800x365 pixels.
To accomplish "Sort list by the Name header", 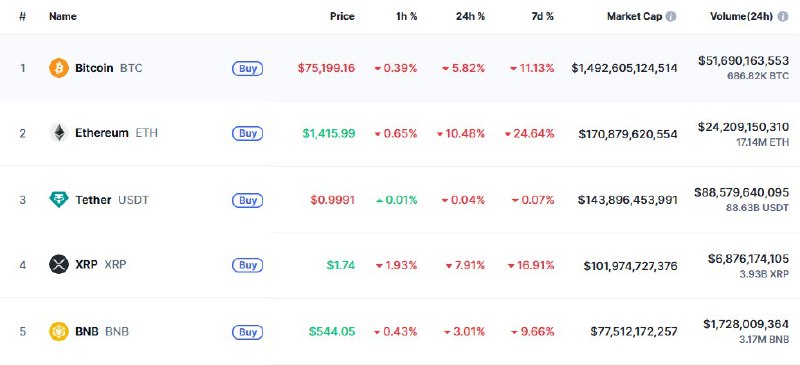I will pyautogui.click(x=63, y=16).
